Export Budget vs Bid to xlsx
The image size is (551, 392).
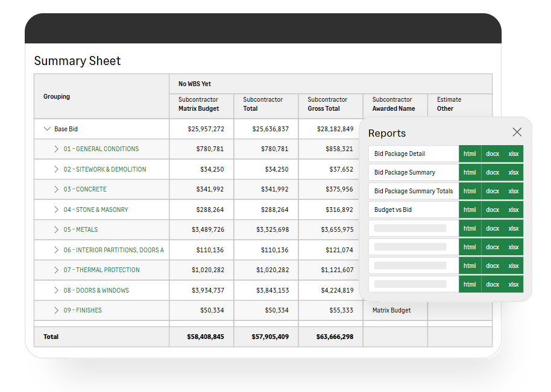(x=514, y=210)
